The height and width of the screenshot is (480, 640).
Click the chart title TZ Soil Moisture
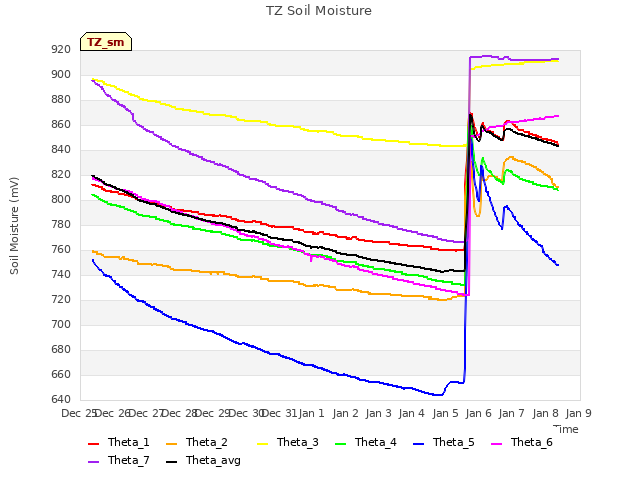point(319,11)
